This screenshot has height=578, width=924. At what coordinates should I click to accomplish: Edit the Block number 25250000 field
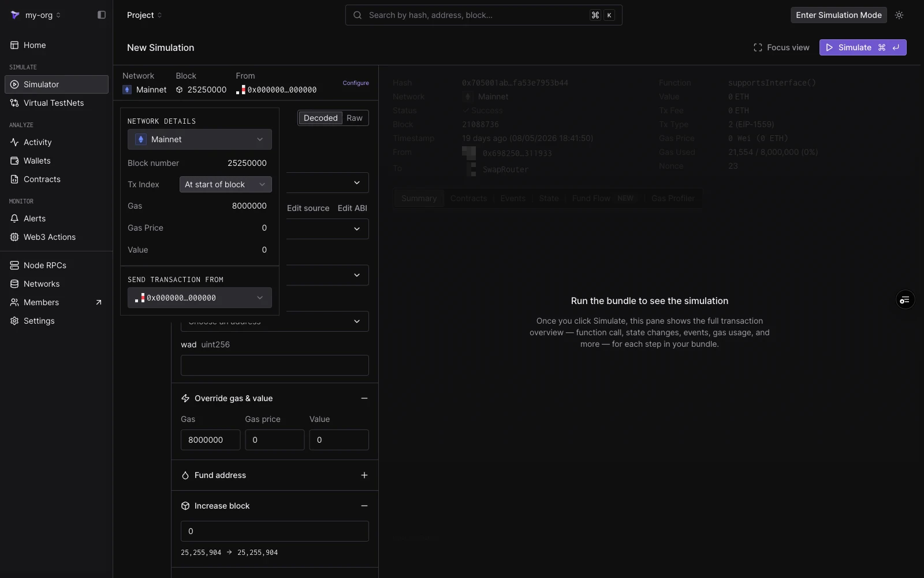point(247,163)
